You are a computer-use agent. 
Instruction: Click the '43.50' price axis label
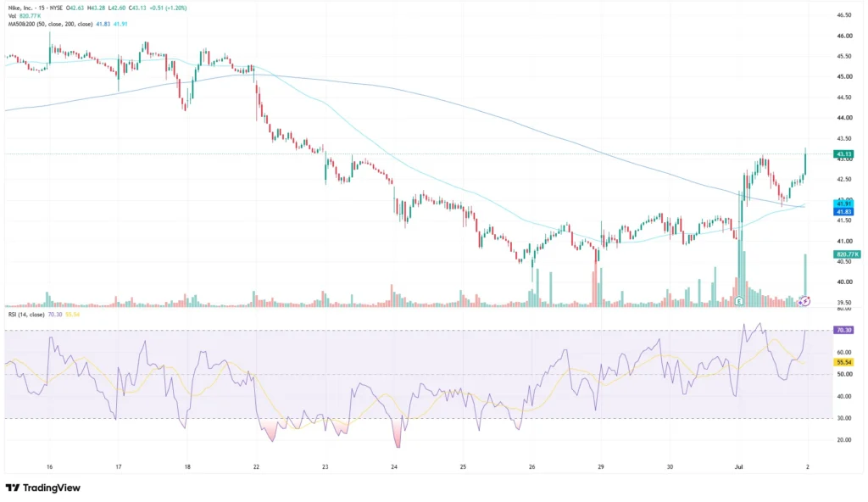pyautogui.click(x=844, y=138)
